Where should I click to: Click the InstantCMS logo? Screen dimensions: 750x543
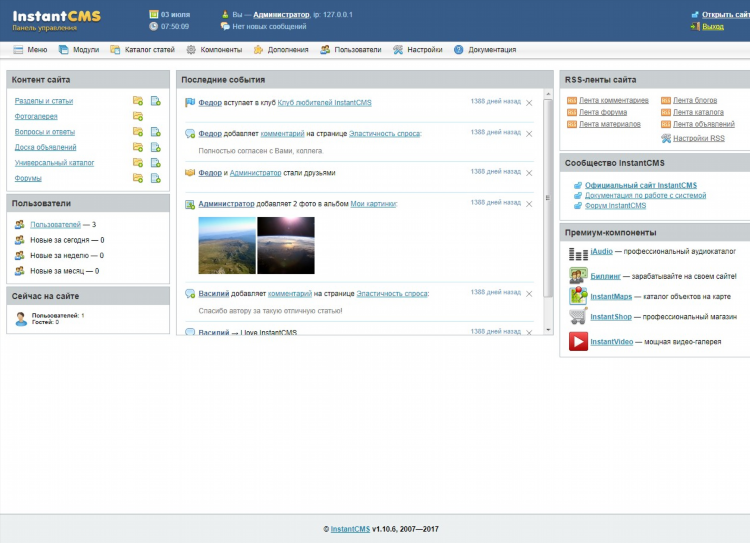56,17
